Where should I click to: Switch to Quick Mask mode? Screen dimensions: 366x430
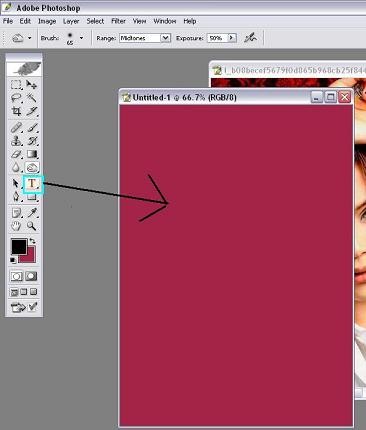31,276
